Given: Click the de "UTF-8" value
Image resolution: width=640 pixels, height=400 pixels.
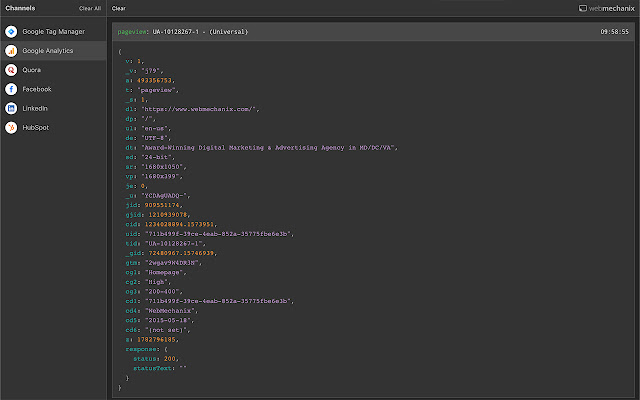Looking at the screenshot, I should [x=156, y=138].
